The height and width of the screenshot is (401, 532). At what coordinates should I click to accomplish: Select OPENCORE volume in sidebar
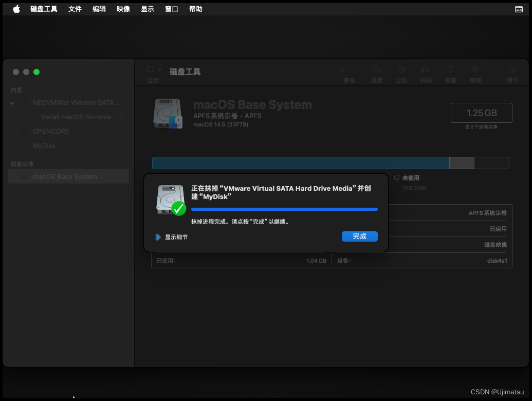(68, 131)
